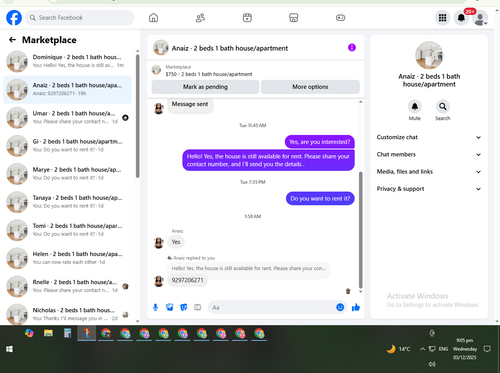This screenshot has height=373, width=500.
Task: Open the Watch video icon
Action: tap(247, 18)
